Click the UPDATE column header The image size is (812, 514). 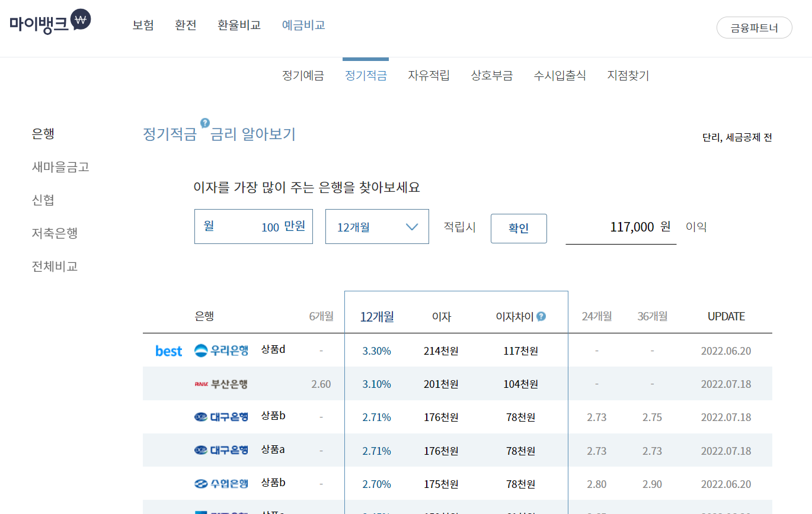[726, 316]
